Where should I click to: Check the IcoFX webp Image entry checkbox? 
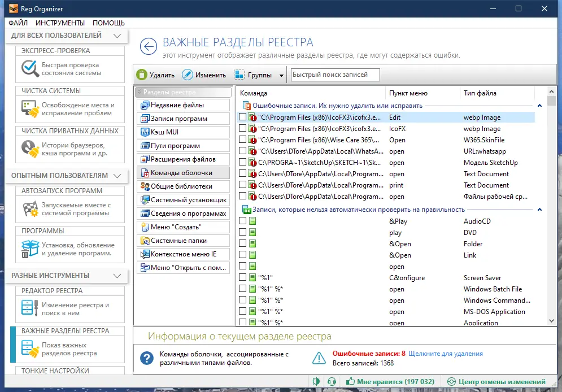[x=243, y=128]
